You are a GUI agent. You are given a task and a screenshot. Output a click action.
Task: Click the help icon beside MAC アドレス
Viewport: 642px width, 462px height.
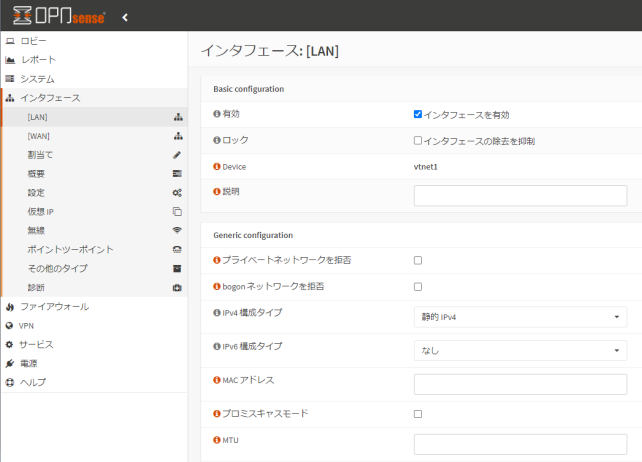coord(217,381)
